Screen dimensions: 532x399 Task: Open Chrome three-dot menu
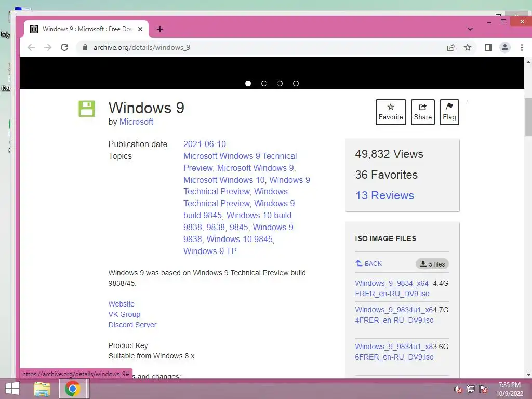522,47
